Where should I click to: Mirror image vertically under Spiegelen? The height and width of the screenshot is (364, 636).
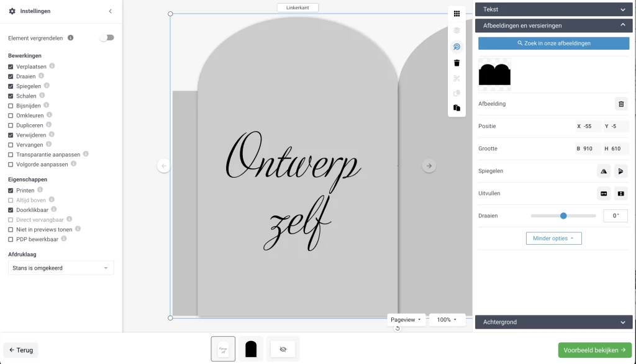(x=620, y=171)
